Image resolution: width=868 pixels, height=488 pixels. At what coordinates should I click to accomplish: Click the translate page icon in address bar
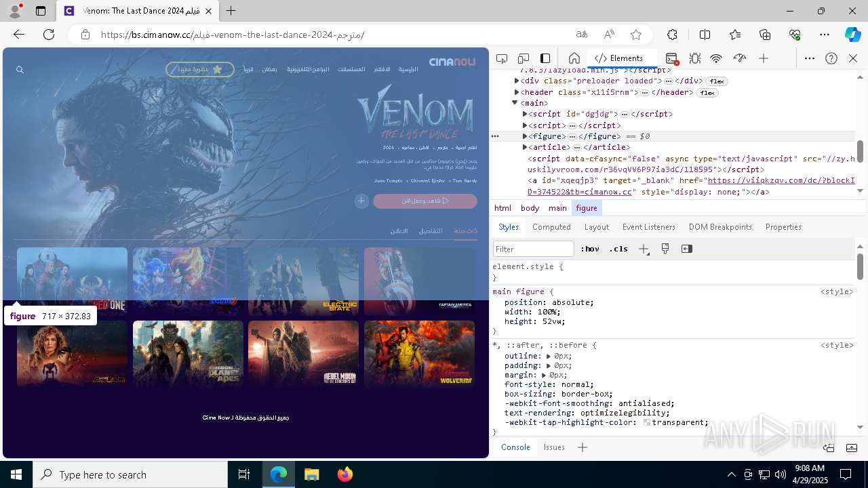(x=582, y=35)
